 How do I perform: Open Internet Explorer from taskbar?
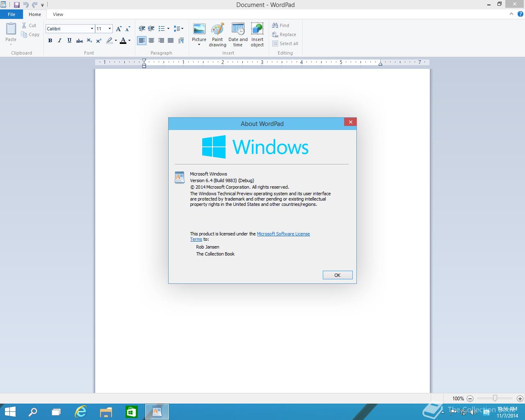tap(81, 412)
